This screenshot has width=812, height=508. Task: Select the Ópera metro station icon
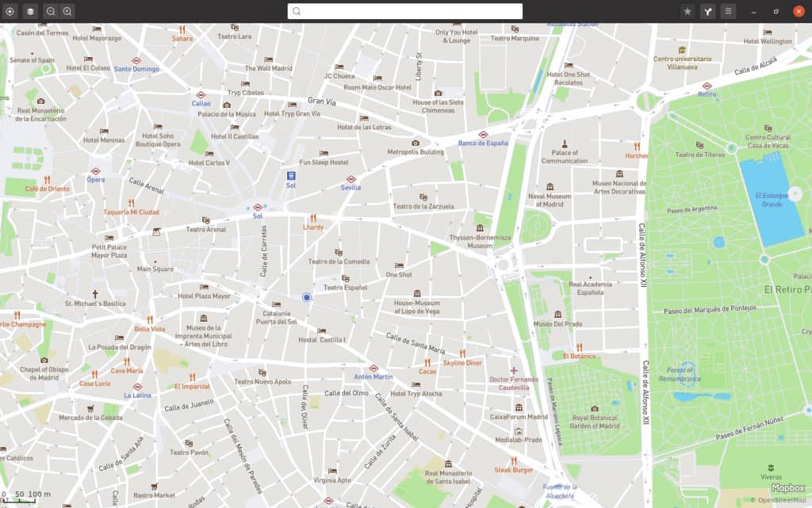pyautogui.click(x=95, y=171)
